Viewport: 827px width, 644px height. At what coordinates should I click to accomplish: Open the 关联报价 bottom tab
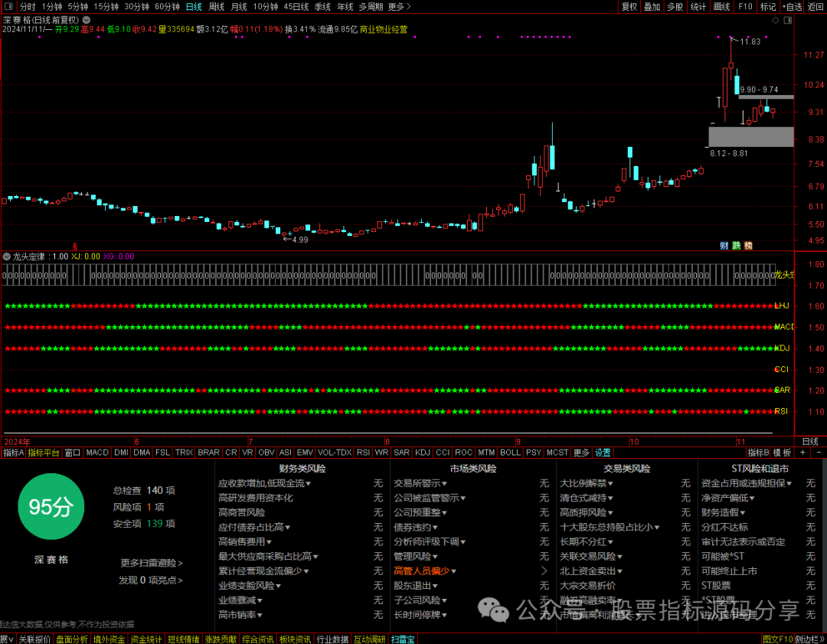[x=34, y=639]
